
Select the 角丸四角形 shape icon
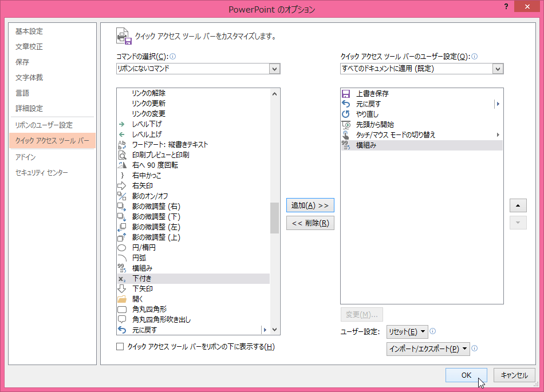122,310
